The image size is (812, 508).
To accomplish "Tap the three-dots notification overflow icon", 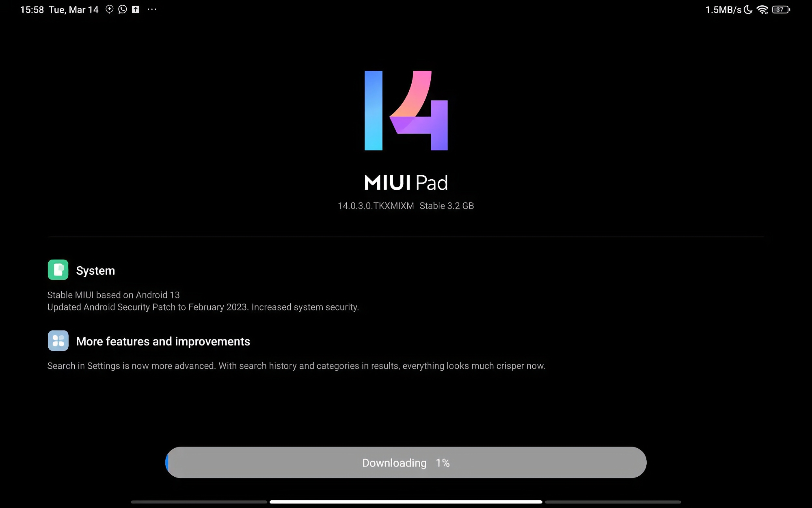I will coord(152,9).
